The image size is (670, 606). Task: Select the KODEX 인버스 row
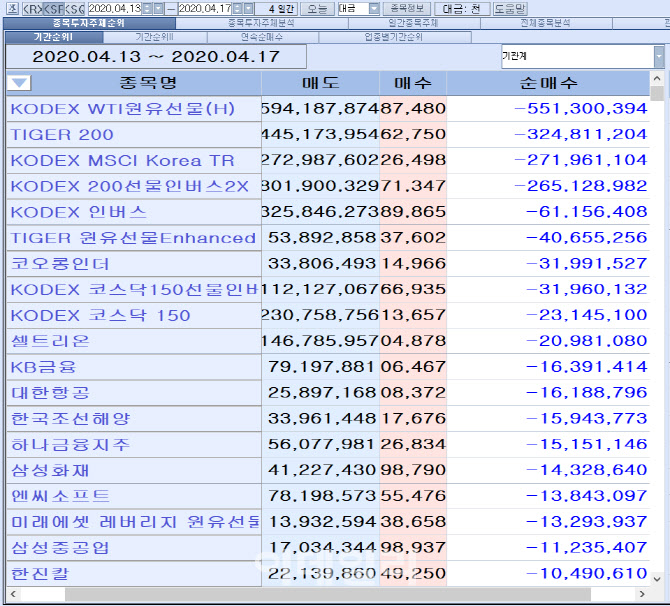click(x=328, y=212)
